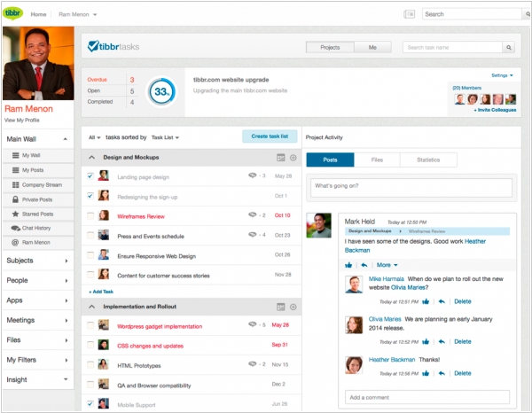Check off CSS changes and updates task
532x413 pixels.
(90, 345)
